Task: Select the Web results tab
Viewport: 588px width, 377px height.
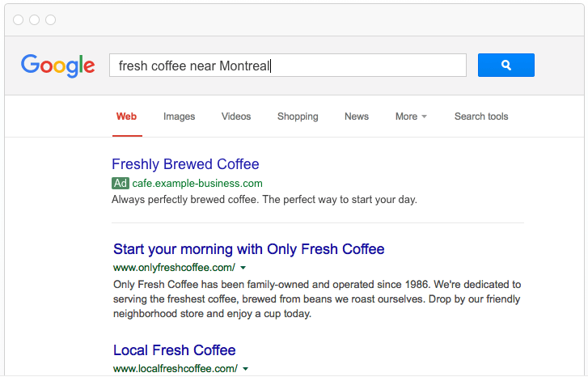Action: point(126,116)
